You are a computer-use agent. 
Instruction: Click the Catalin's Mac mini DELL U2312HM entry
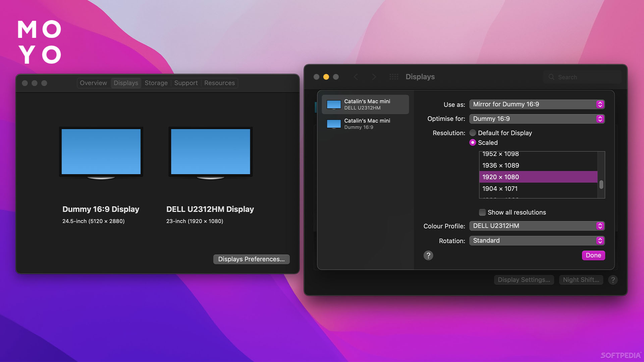(x=365, y=104)
